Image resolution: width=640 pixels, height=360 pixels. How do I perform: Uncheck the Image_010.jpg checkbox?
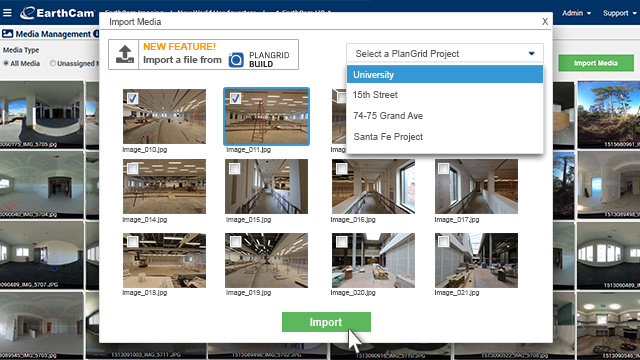pos(133,98)
